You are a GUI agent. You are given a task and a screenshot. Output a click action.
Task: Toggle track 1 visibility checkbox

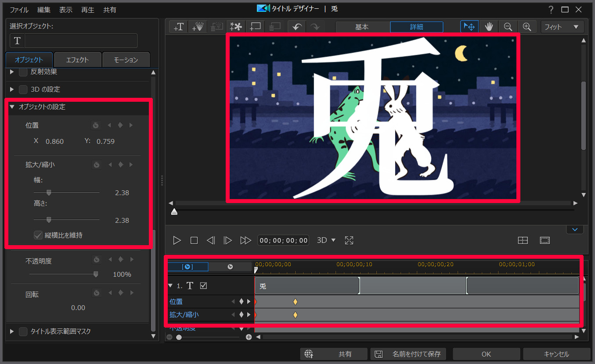pyautogui.click(x=203, y=286)
